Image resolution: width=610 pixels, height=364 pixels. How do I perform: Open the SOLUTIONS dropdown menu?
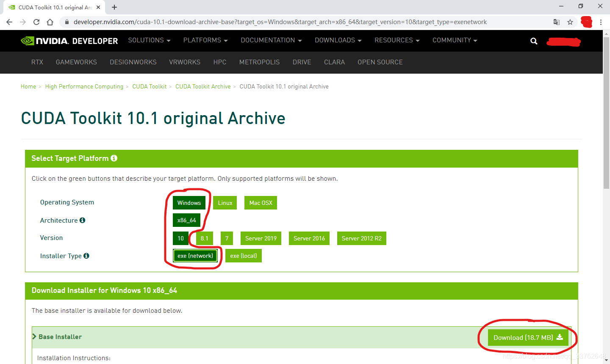(x=149, y=40)
